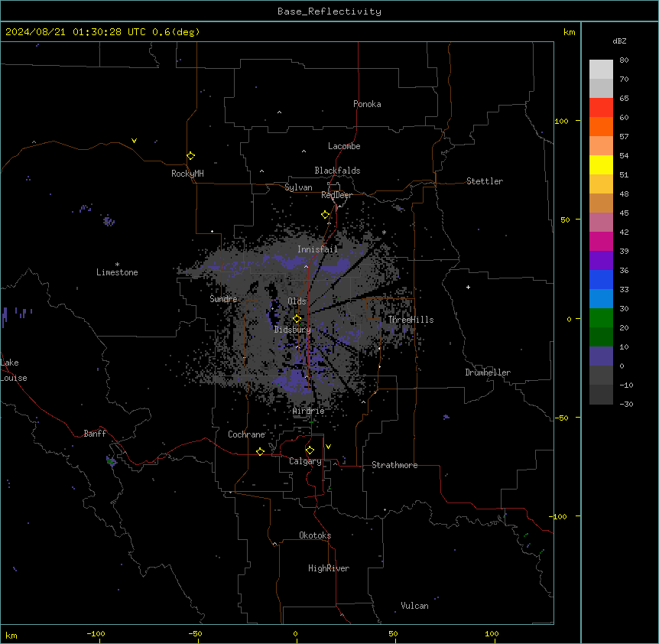Click the HighRiver label
The width and height of the screenshot is (659, 644).
[329, 568]
